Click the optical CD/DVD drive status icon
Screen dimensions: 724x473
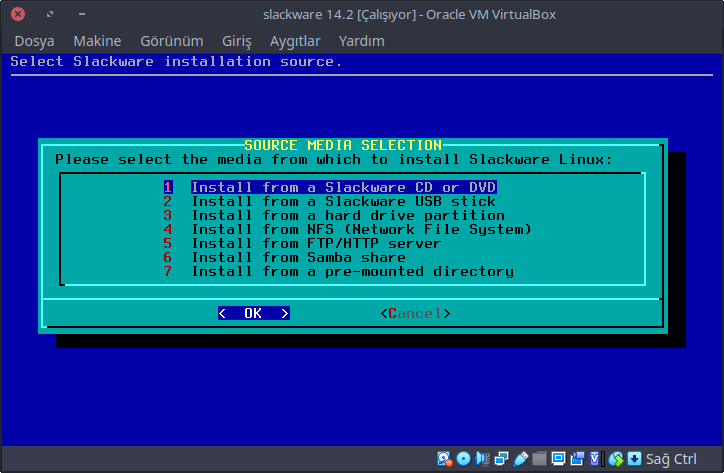tap(463, 459)
